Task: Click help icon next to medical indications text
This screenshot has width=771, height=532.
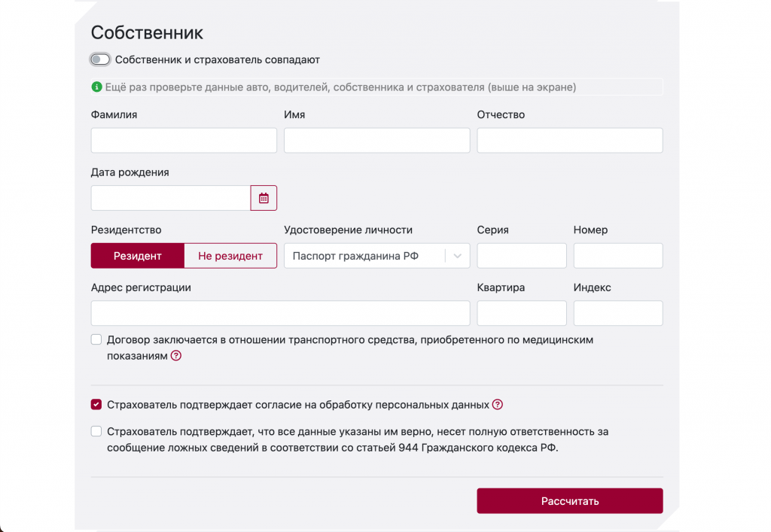Action: click(x=176, y=356)
